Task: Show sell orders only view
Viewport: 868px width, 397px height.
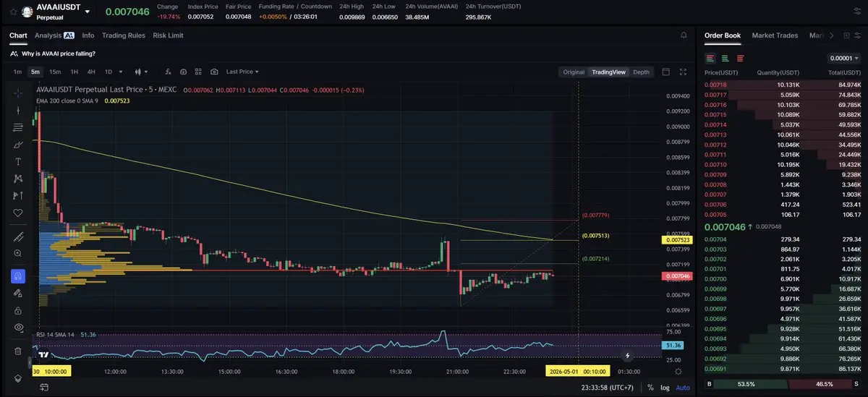Action: tap(740, 59)
